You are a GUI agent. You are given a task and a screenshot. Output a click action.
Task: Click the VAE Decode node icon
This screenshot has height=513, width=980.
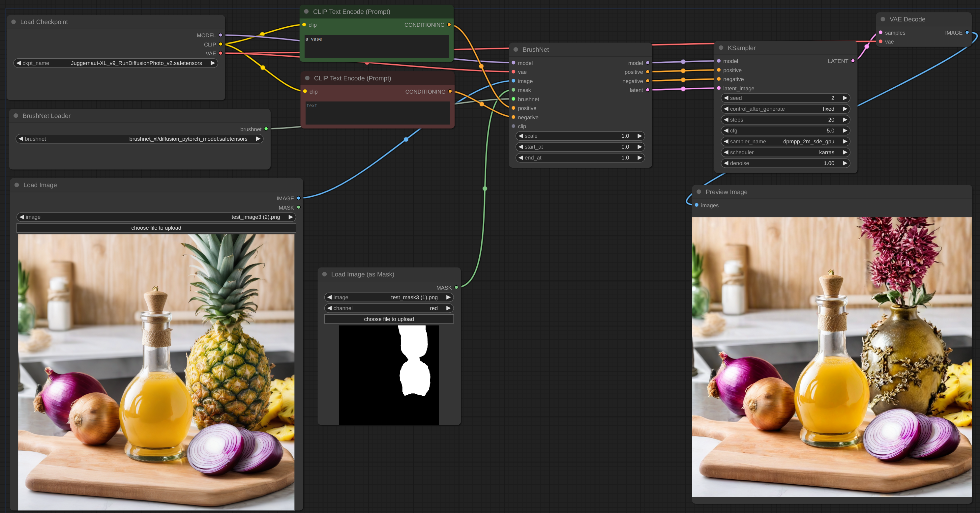pos(885,19)
